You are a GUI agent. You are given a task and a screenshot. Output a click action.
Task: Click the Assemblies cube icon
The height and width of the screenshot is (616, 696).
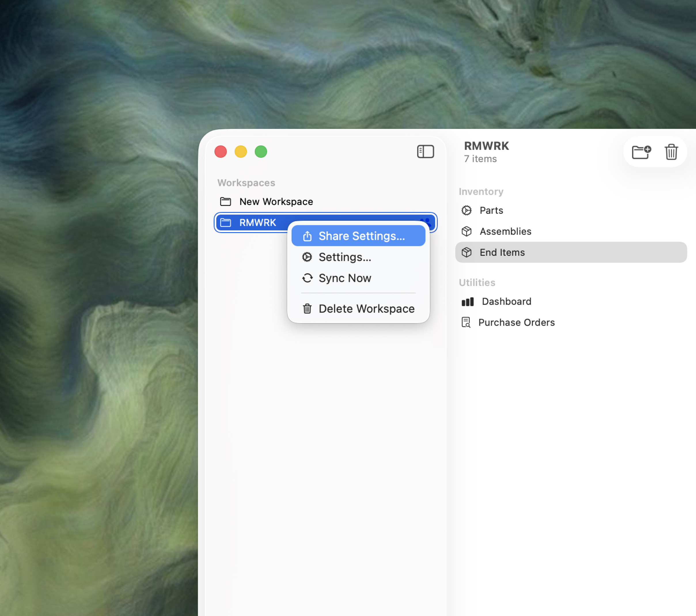click(466, 232)
